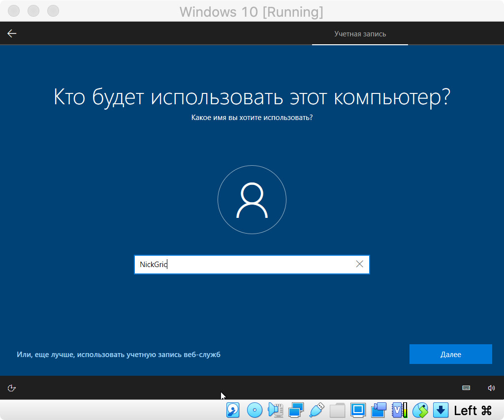Click the VirtualBox optical disc indicator
This screenshot has width=504, height=420.
[x=254, y=410]
